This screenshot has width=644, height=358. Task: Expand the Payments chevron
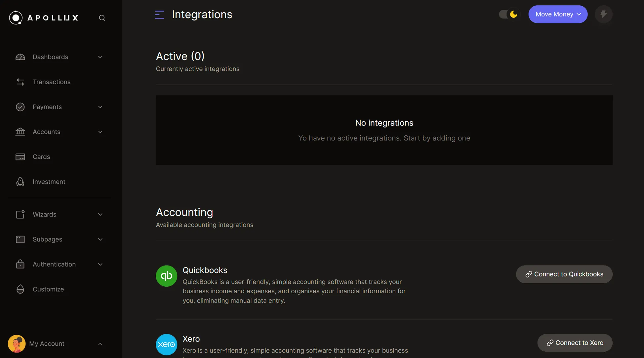[100, 107]
